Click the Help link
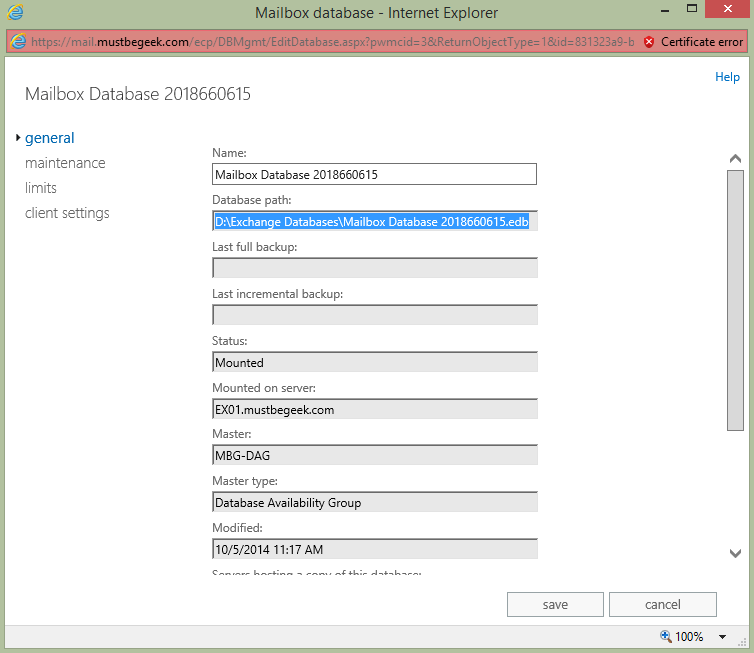 click(x=727, y=77)
